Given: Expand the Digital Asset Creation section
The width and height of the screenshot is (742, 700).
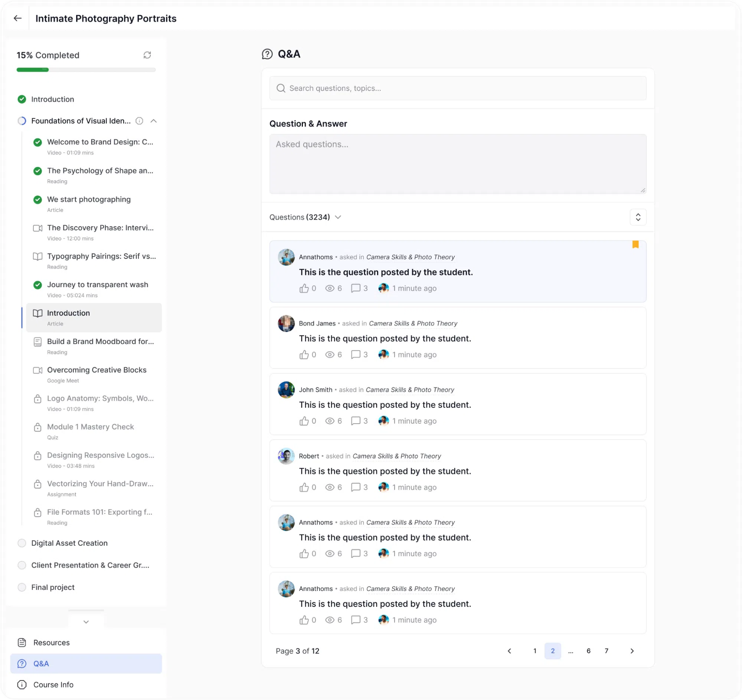Looking at the screenshot, I should pos(69,543).
